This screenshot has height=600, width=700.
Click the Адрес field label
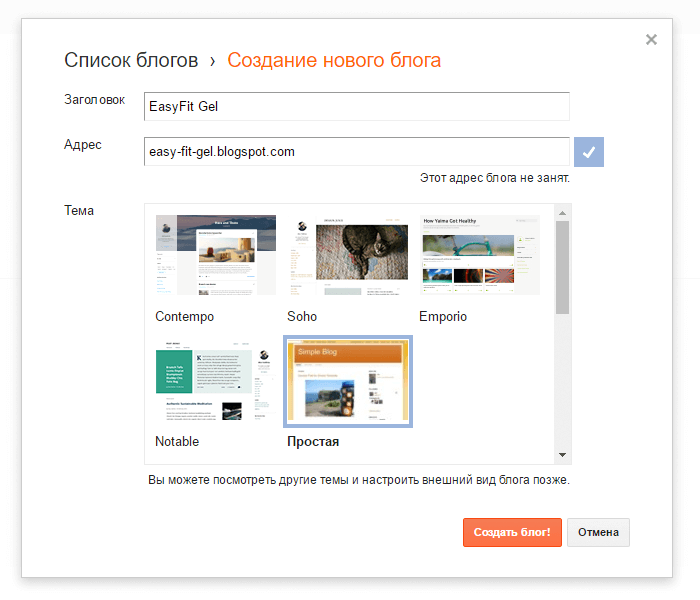point(83,145)
